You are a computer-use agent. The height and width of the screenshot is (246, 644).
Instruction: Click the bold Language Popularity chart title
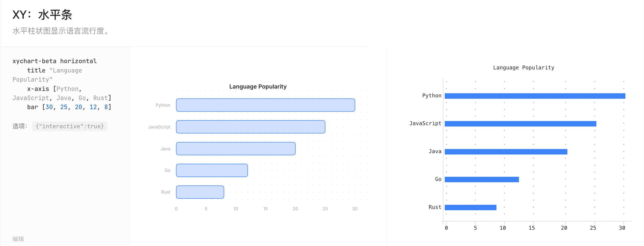click(258, 87)
